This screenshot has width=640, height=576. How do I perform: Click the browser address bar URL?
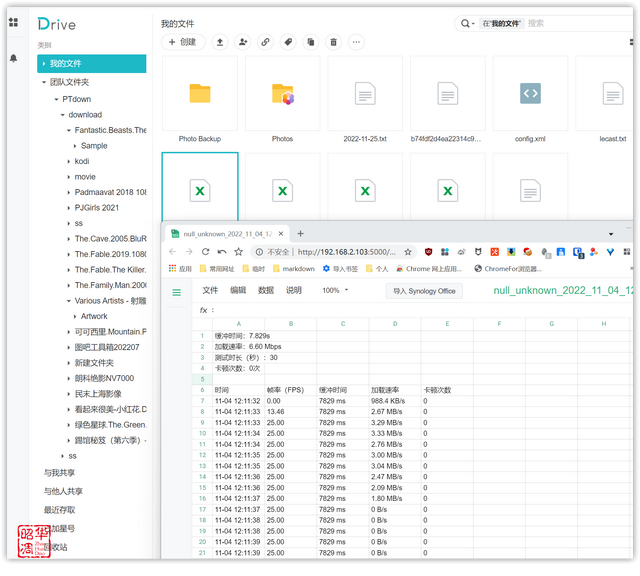(x=347, y=252)
